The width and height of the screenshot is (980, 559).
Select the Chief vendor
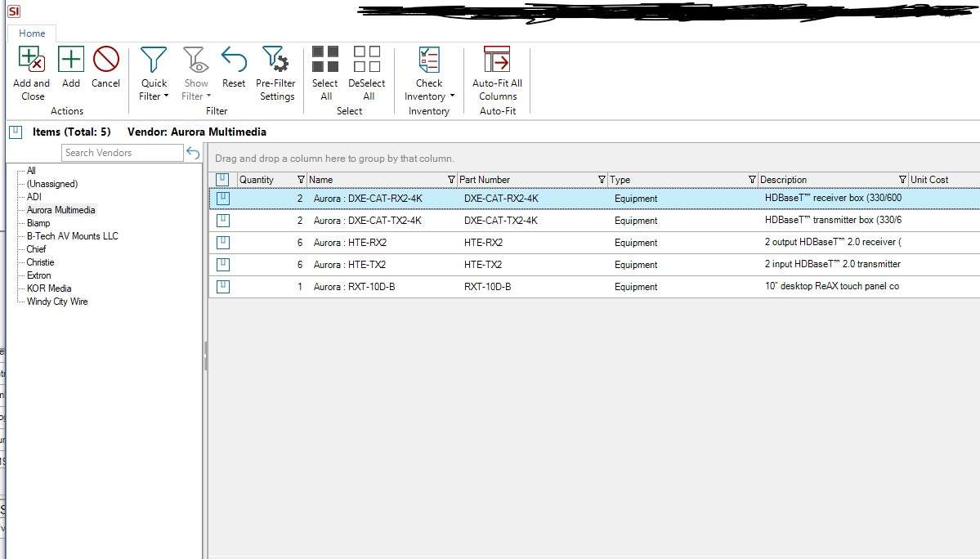pos(36,249)
